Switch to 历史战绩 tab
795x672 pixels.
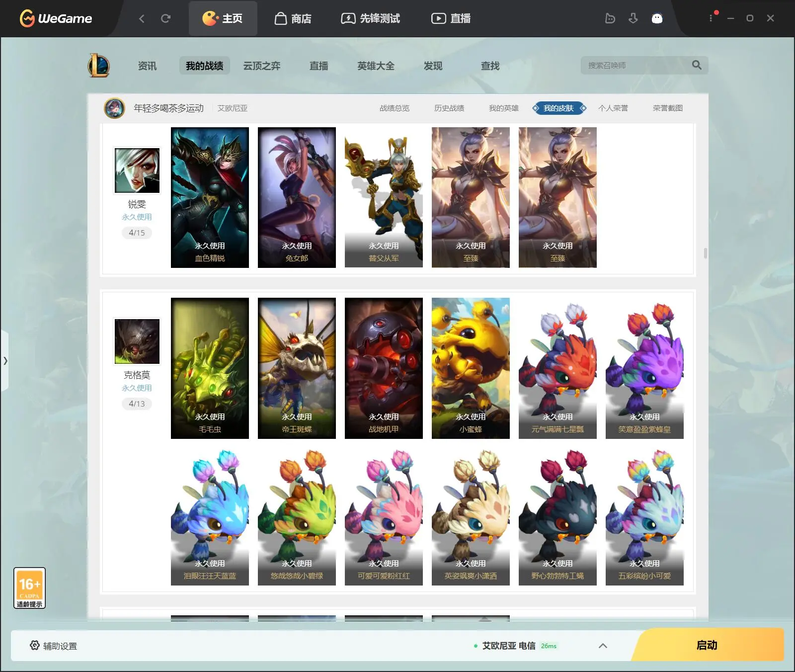pyautogui.click(x=449, y=108)
